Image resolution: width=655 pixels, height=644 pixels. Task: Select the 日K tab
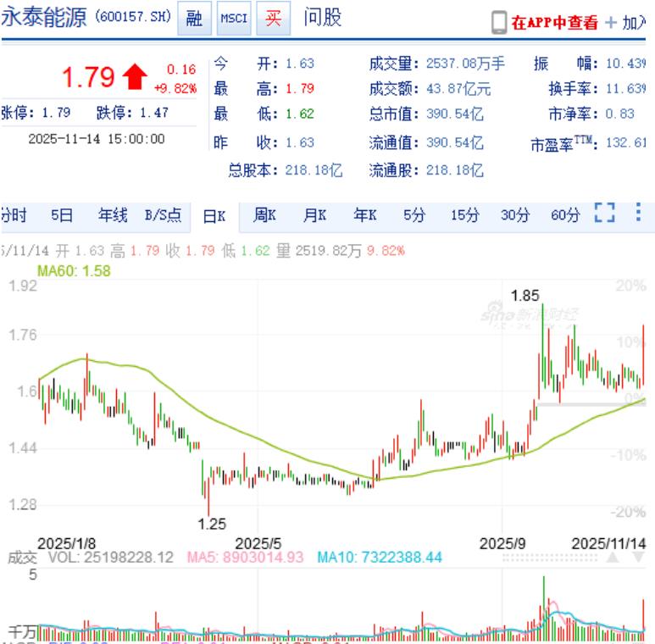coord(214,216)
